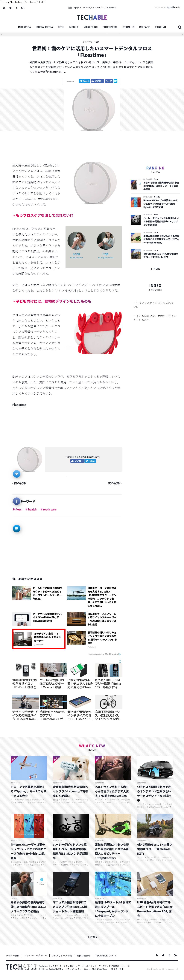Open the red crab Flosstime dispenser image
Viewport: 184px width, 980px height.
click(x=99, y=333)
